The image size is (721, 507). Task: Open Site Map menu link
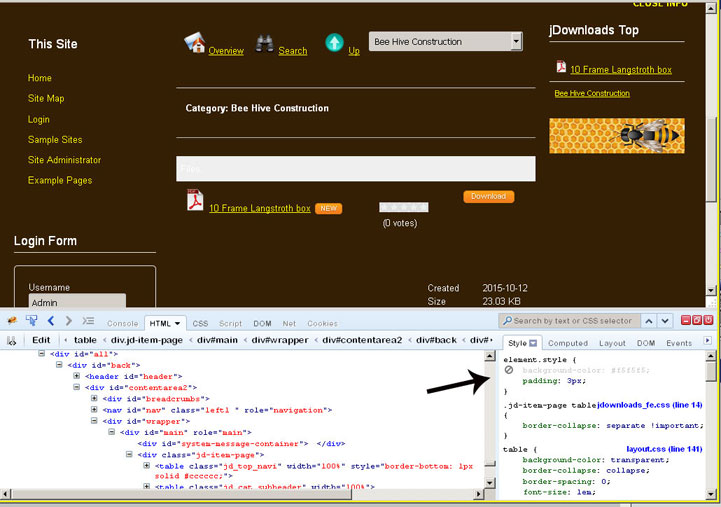point(46,98)
